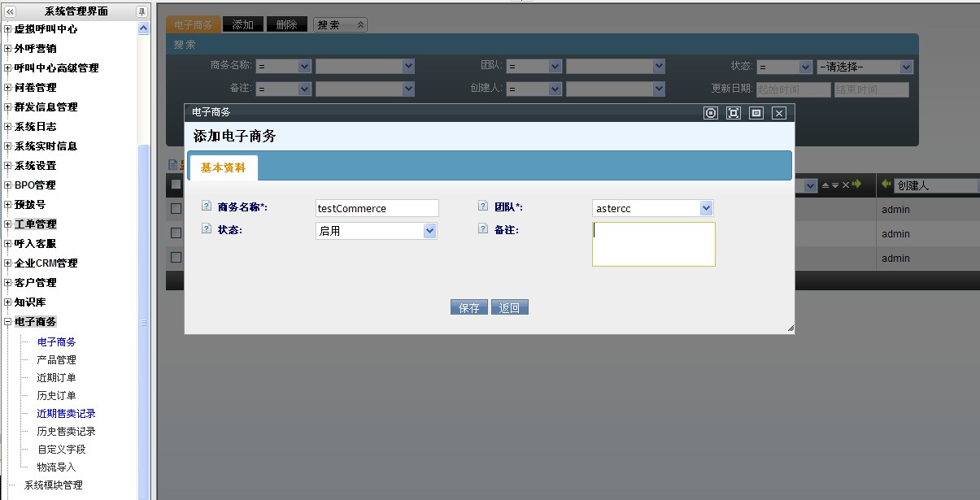
Task: Open the 状态 dropdown showing 启用
Action: click(x=429, y=231)
